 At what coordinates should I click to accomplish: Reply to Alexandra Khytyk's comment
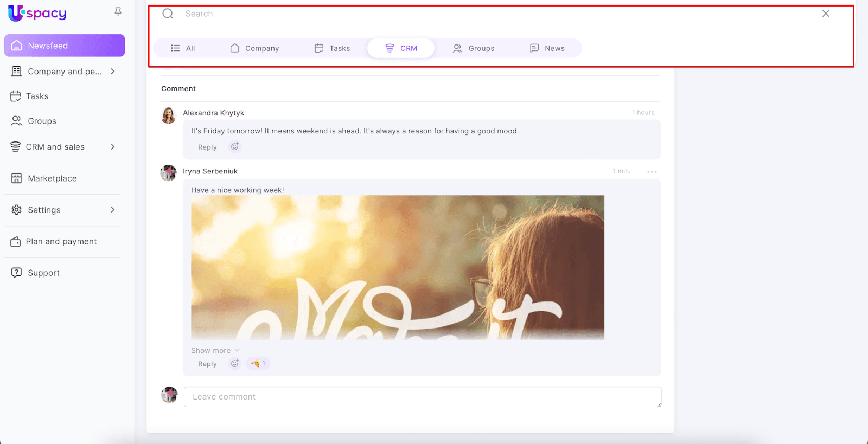[x=207, y=147]
